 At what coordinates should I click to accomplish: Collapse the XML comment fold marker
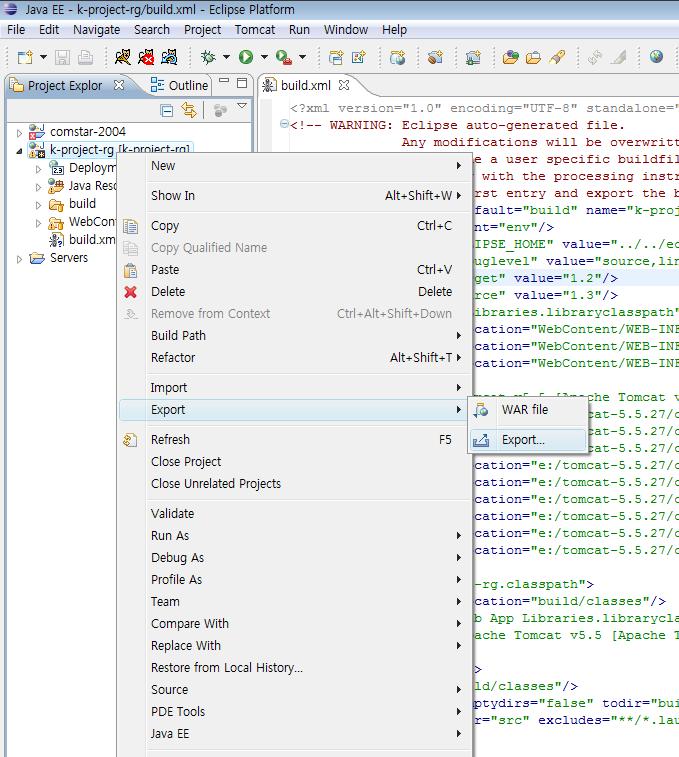point(284,125)
